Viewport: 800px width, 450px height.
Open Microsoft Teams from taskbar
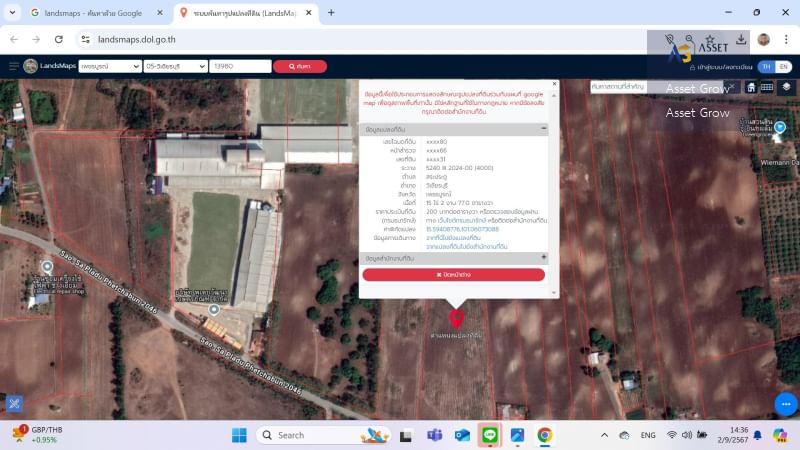coord(435,435)
